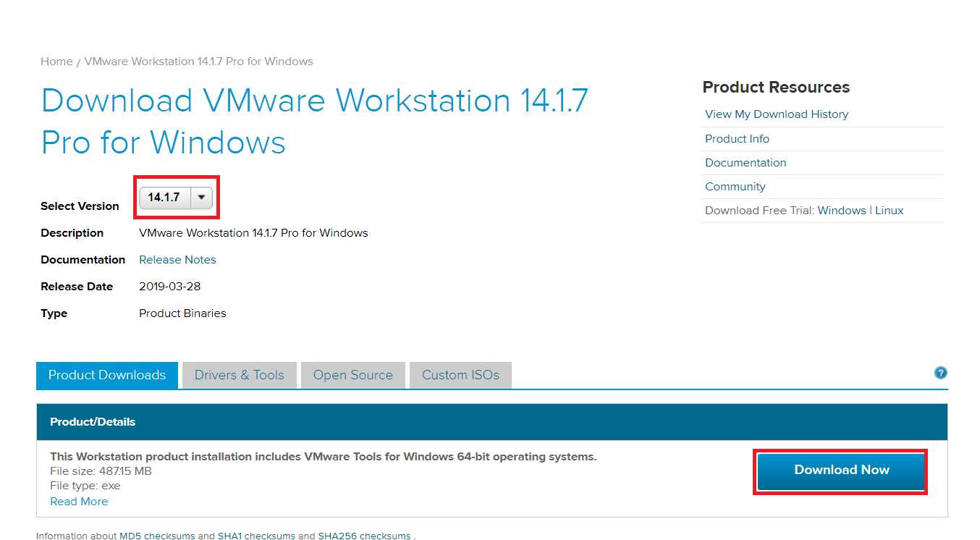Visit the Community link
980x540 pixels.
pos(735,187)
